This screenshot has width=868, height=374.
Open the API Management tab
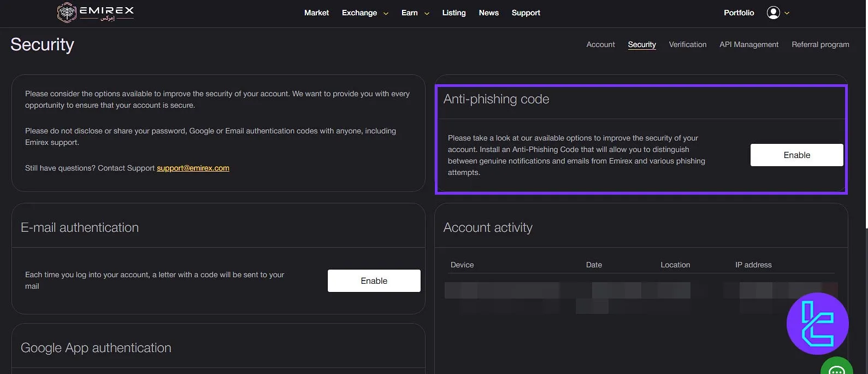(749, 44)
